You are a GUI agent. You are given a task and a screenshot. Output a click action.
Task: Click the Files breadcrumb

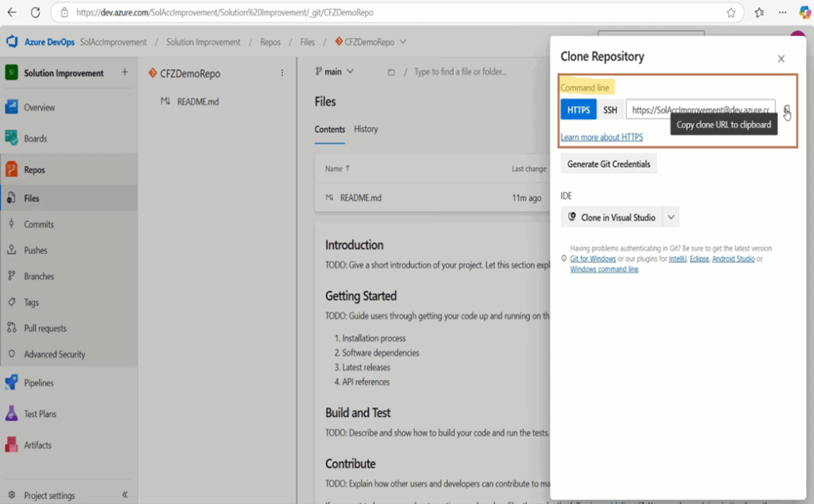coord(308,42)
